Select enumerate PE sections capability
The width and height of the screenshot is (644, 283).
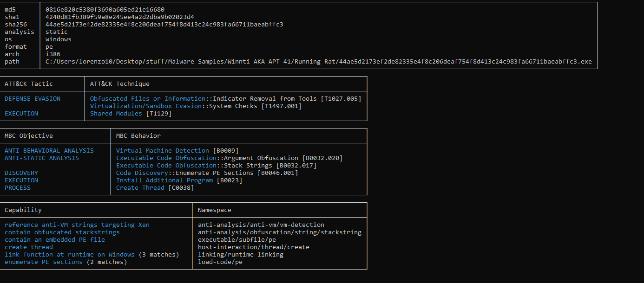click(x=44, y=262)
